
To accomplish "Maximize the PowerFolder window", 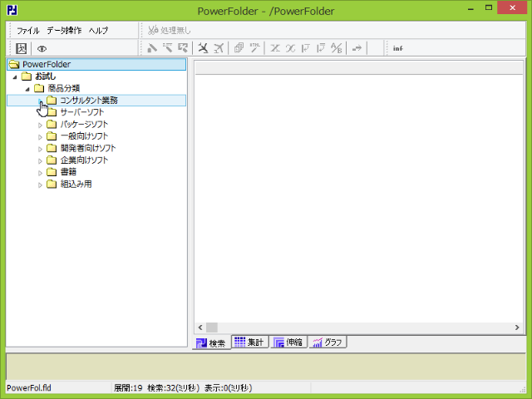I will 489,7.
